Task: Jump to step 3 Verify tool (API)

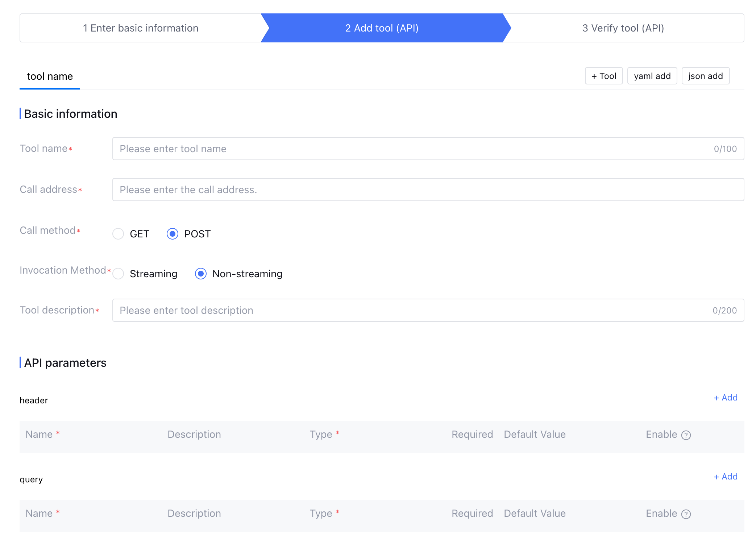Action: (x=623, y=28)
